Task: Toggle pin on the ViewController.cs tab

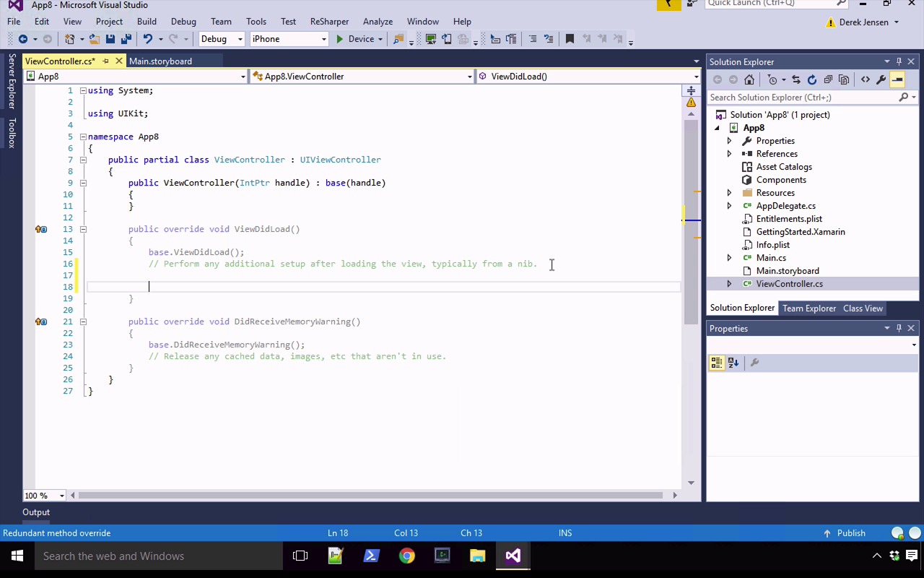Action: (105, 61)
